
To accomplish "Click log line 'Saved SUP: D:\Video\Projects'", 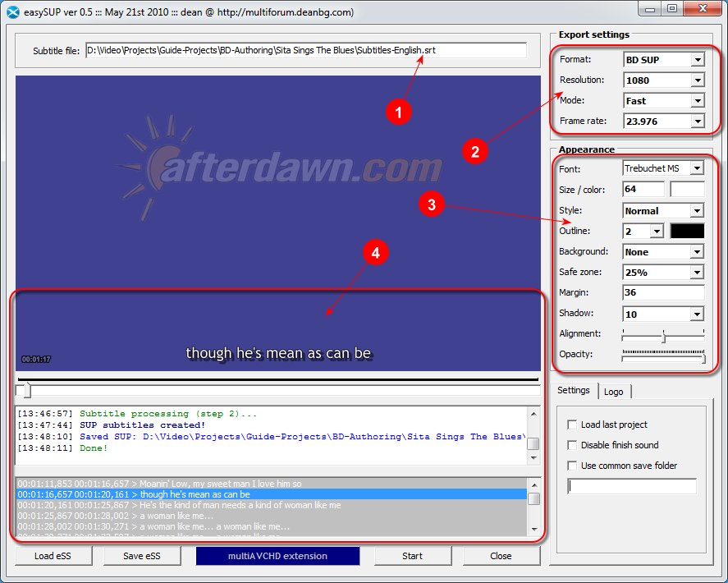I will click(303, 437).
